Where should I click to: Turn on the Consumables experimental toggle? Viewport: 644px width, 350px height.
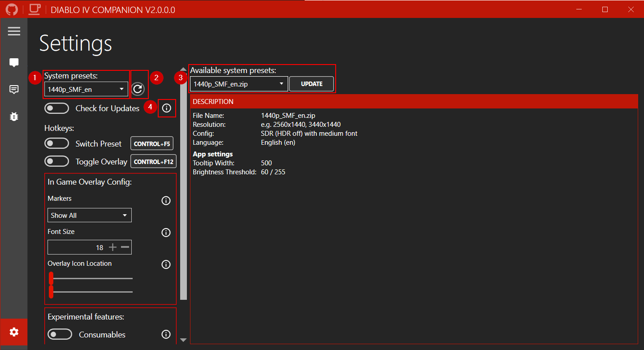tap(60, 334)
